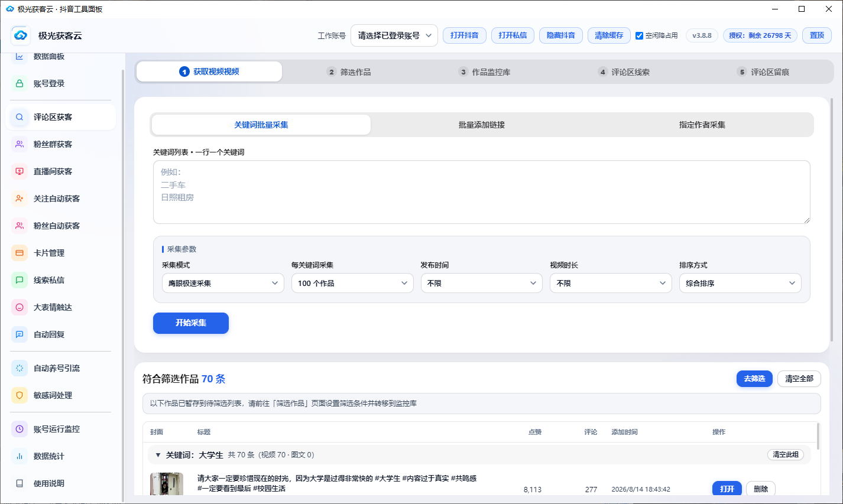This screenshot has width=843, height=504.
Task: Click the 打开私信 button
Action: pos(513,35)
